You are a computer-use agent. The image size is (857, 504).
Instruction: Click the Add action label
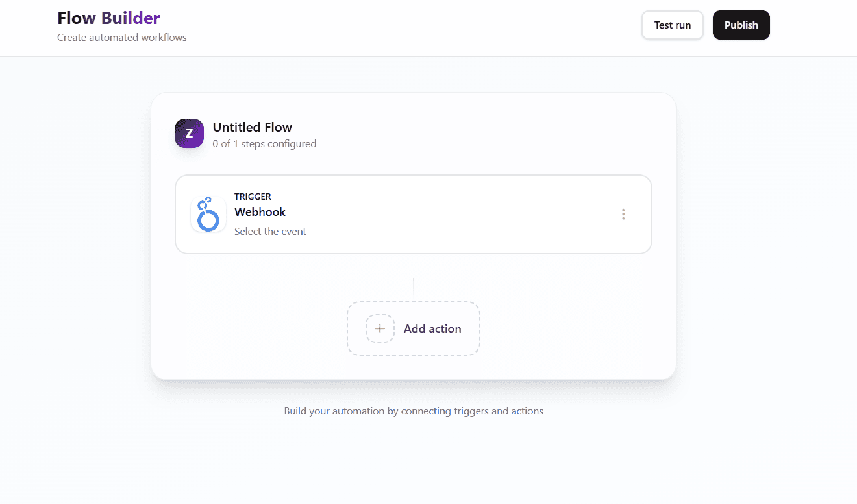(x=432, y=329)
